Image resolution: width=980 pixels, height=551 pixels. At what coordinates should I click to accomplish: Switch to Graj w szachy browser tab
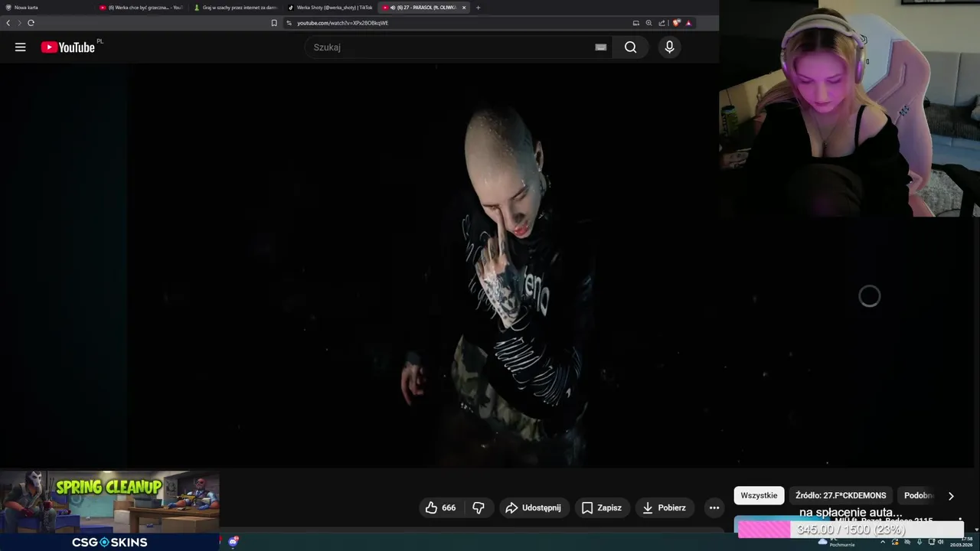(x=236, y=8)
